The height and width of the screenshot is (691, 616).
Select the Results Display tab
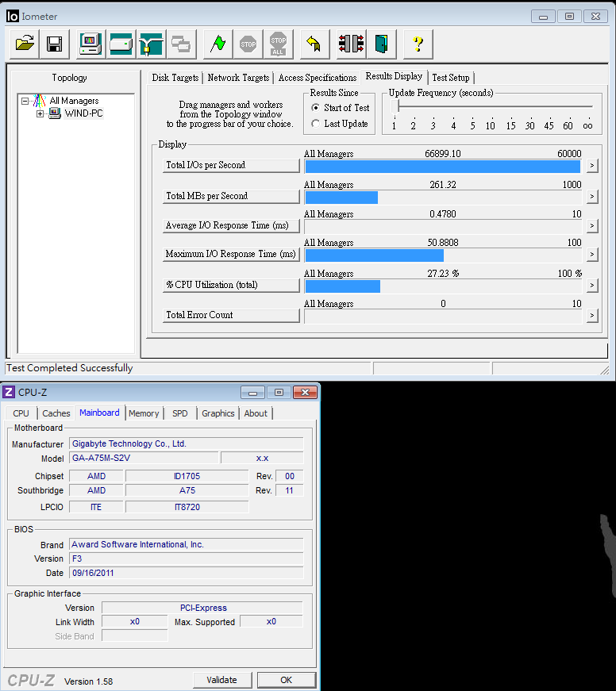coord(394,76)
